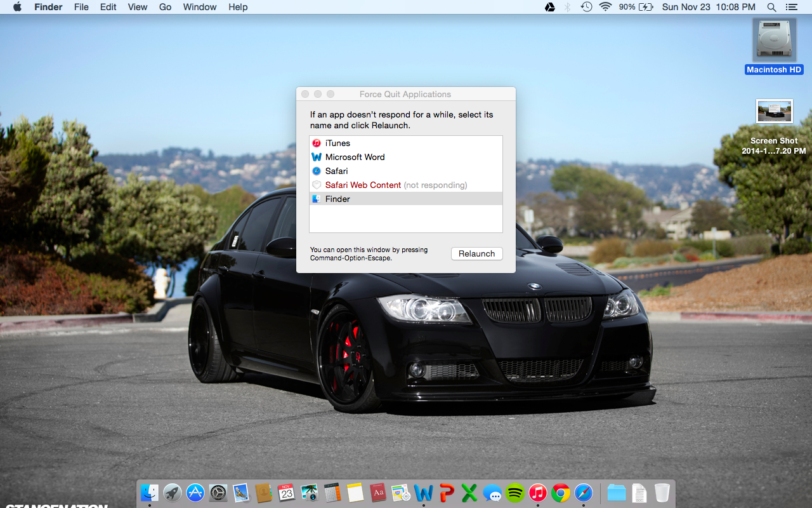Open iTunes from the Dock

(538, 492)
